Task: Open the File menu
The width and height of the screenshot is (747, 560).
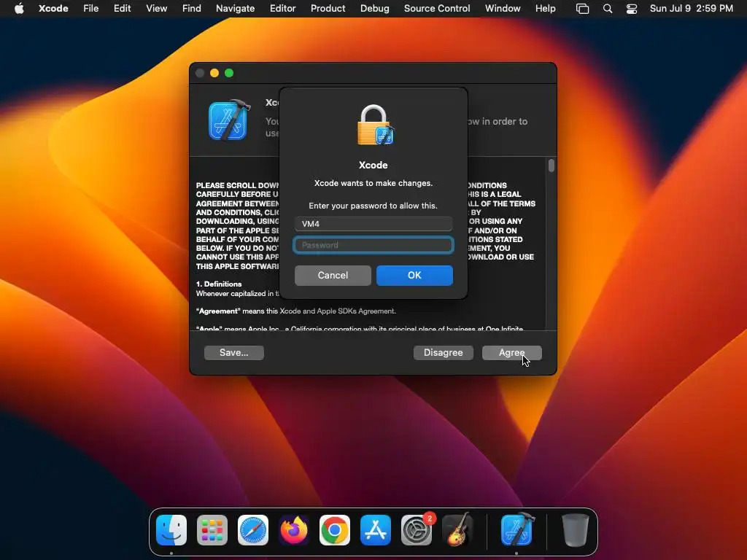Action: (91, 9)
